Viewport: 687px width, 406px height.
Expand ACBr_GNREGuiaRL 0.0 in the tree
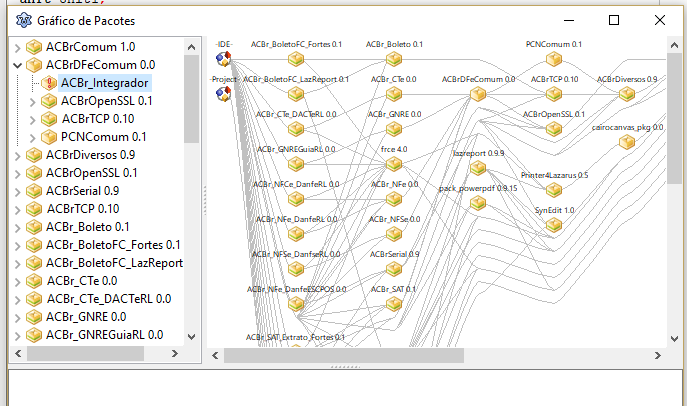[18, 335]
